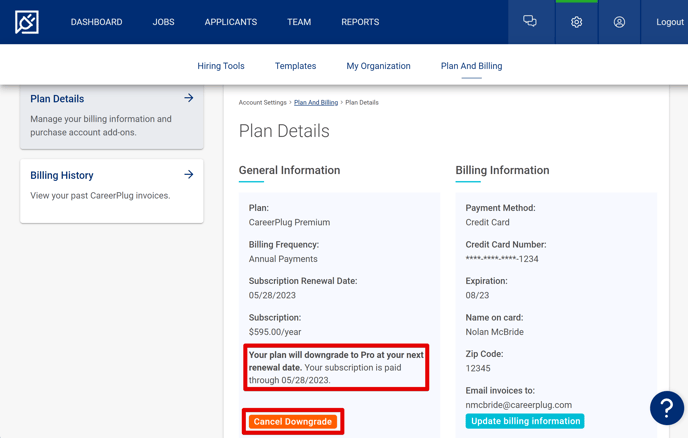Click the masked credit card number ending 1234
This screenshot has width=688, height=438.
click(502, 258)
